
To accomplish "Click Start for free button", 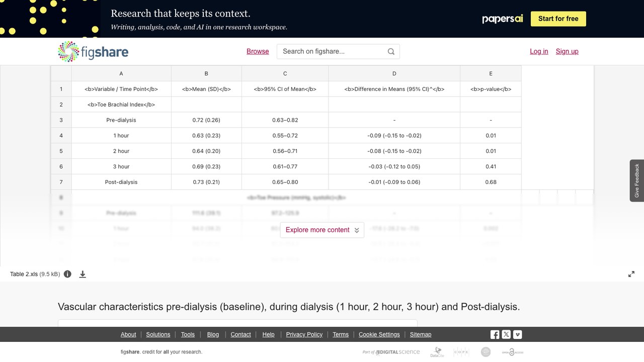I will [x=558, y=19].
